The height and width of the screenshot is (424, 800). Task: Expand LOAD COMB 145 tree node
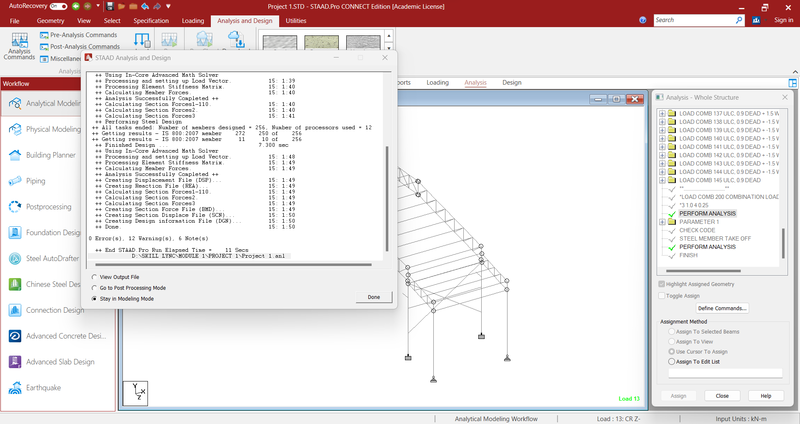point(662,180)
